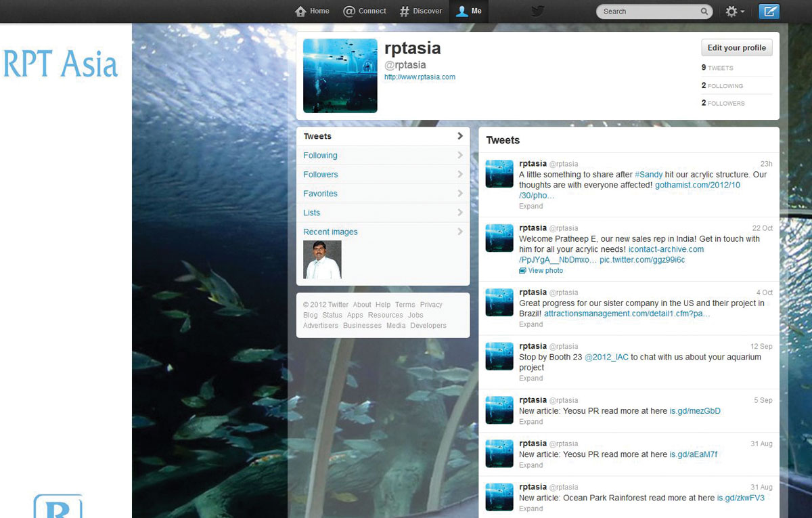Click chevron next to Tweets
812x518 pixels.
460,136
